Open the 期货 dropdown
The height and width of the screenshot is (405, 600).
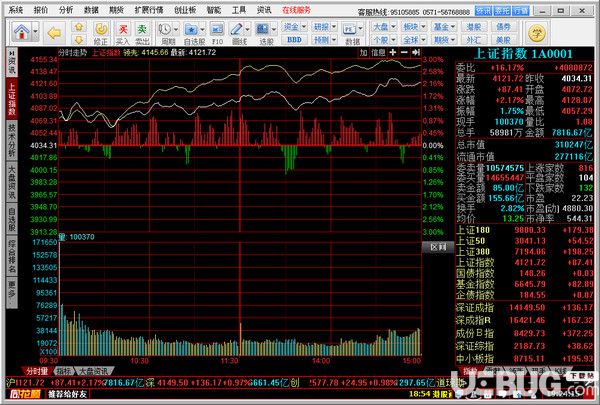444,39
